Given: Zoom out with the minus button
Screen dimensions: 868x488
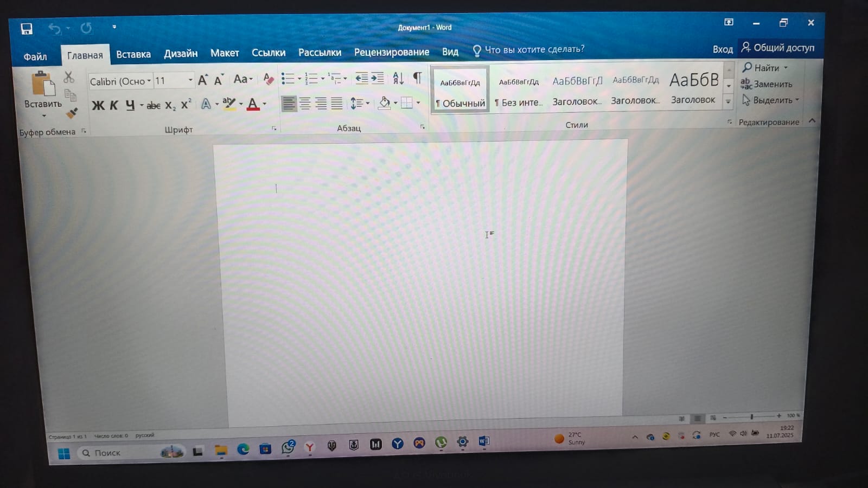Looking at the screenshot, I should click(x=725, y=418).
